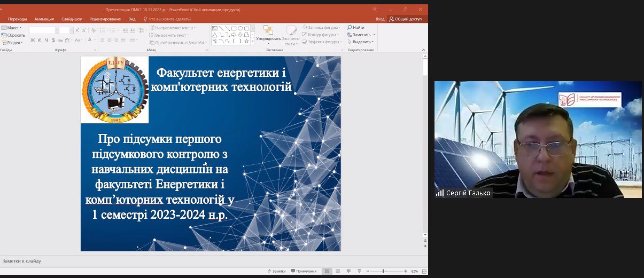
Task: Toggle text shadow (S)
Action: pyautogui.click(x=53, y=40)
